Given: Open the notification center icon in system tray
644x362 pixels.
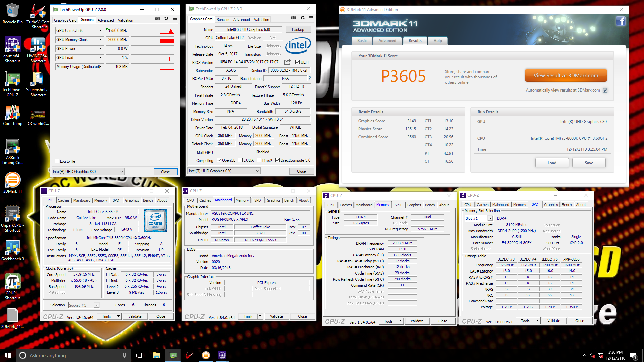Looking at the screenshot, I should 633,355.
